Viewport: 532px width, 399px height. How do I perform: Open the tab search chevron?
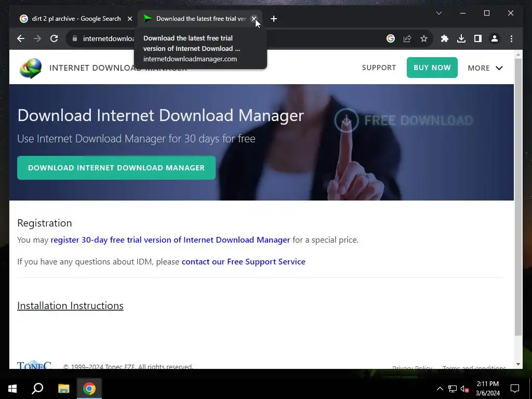[x=438, y=13]
